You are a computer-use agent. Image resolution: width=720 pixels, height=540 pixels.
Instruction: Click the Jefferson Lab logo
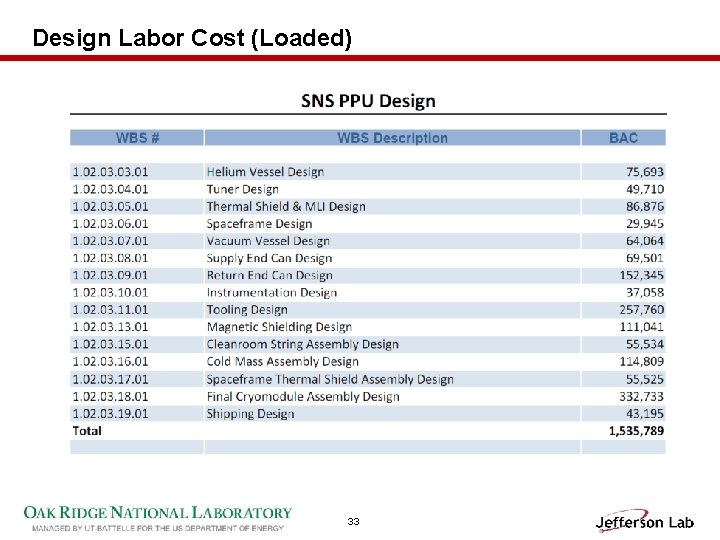645,522
